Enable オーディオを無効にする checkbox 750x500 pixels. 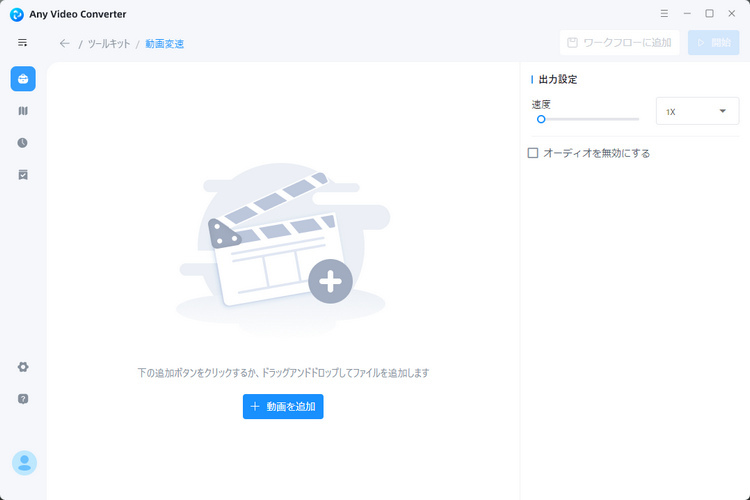(533, 153)
